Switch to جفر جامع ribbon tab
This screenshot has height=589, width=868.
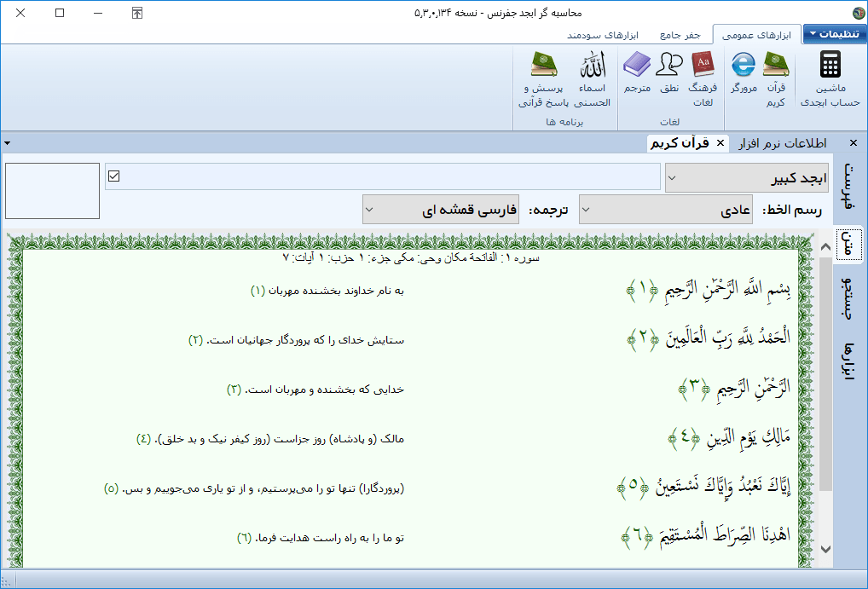[x=680, y=35]
